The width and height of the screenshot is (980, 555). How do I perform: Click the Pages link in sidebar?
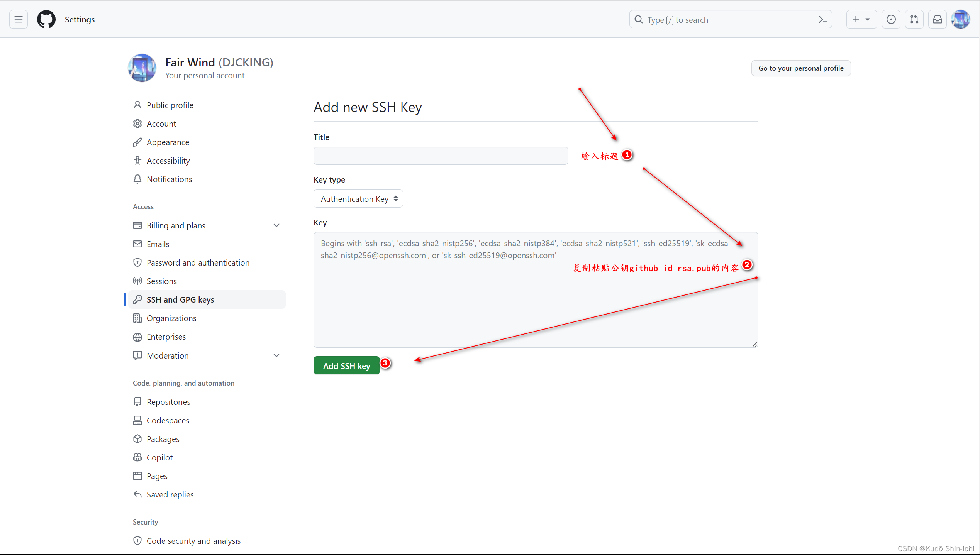[156, 475]
